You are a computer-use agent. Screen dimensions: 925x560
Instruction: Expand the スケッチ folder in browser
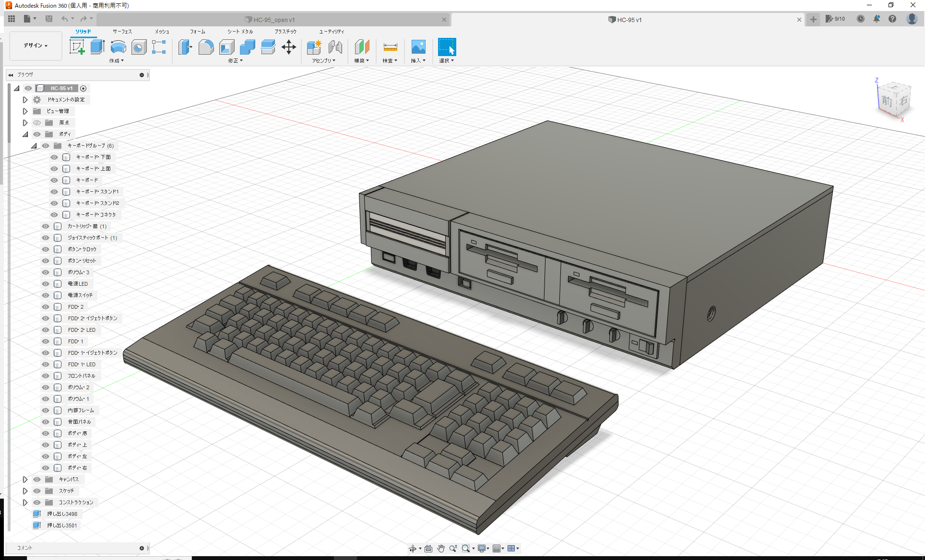(x=25, y=490)
